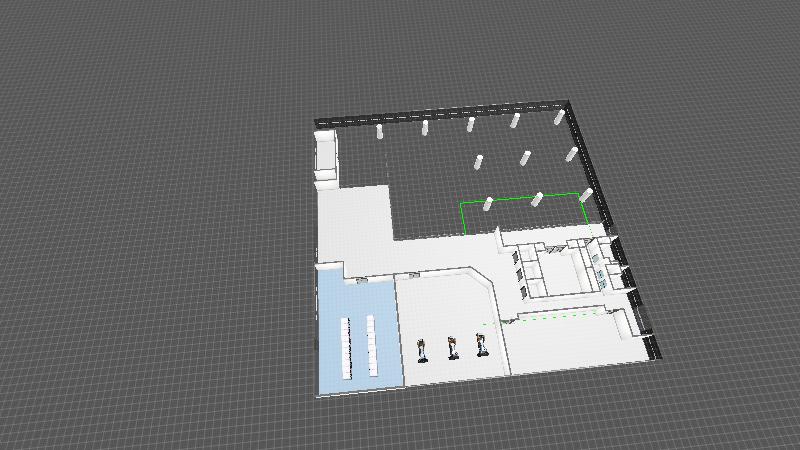Viewport: 800px width, 450px height.
Task: Click the dark open floor of the pillar hall
Action: coord(430,180)
